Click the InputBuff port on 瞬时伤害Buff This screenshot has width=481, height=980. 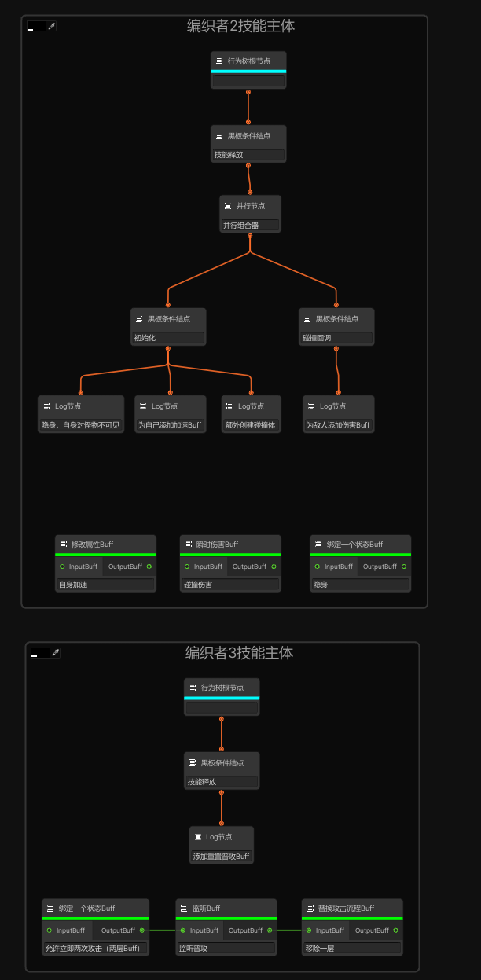187,567
